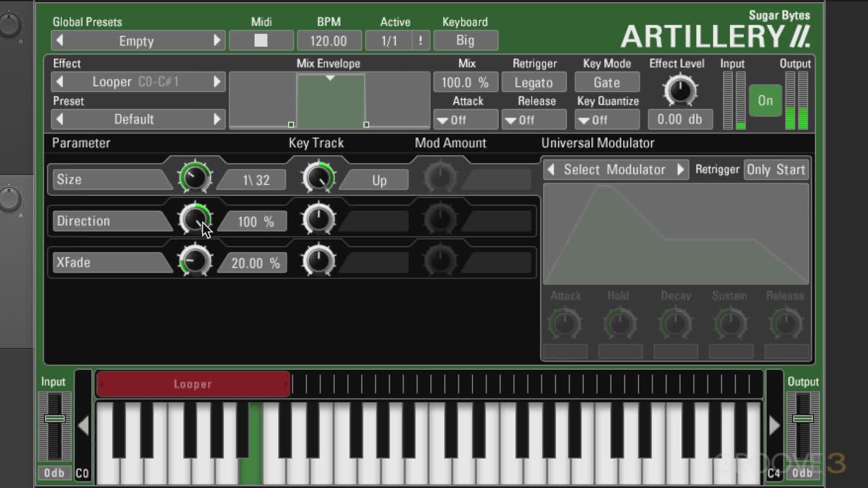Click the Direction parameter knob
Image resolution: width=868 pixels, height=488 pixels.
tap(195, 219)
